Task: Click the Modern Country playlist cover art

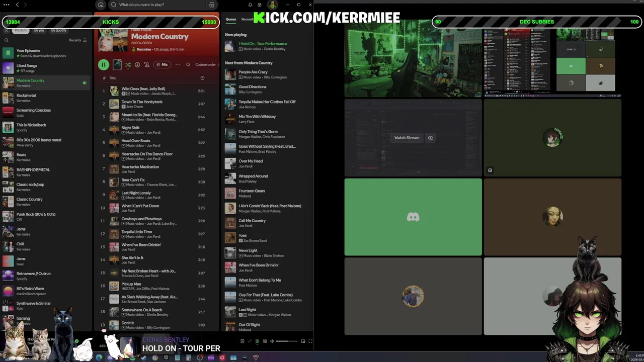Action: pos(113,39)
